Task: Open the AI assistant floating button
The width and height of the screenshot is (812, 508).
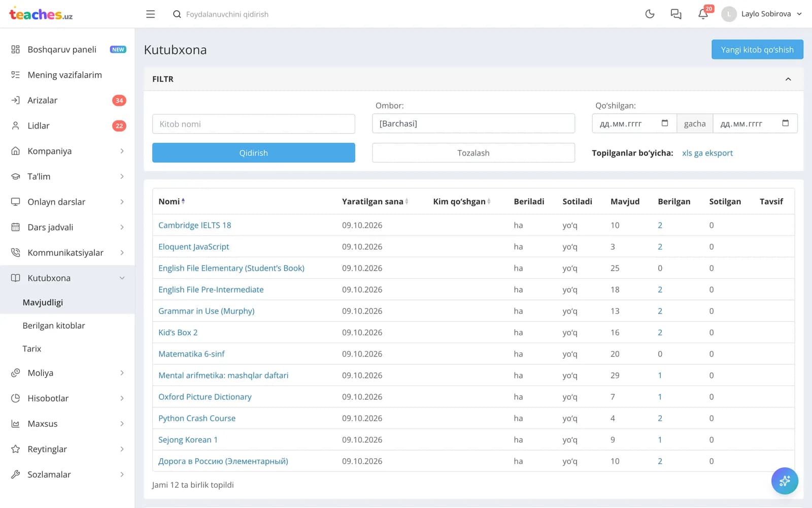Action: coord(785,481)
